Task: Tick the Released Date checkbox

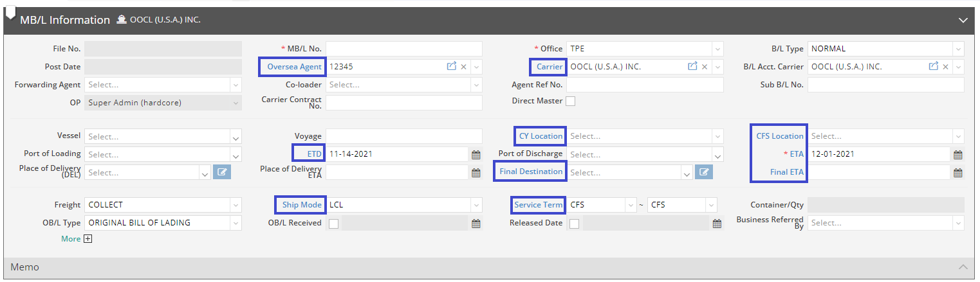Action: coord(574,224)
